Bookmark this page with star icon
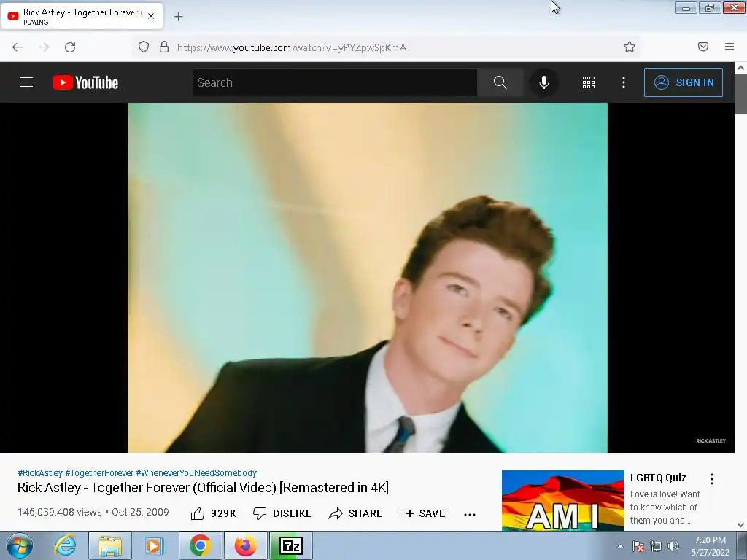 click(630, 47)
